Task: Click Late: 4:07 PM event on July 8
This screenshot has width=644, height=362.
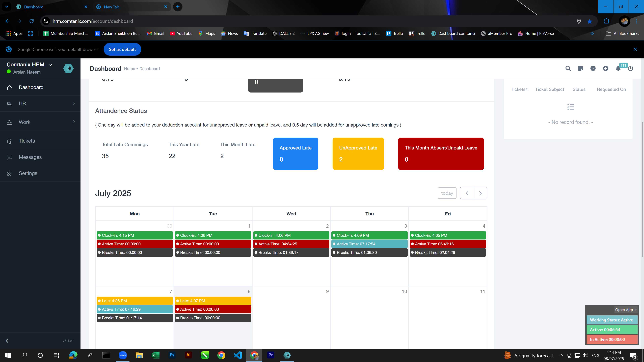Action: (x=213, y=301)
